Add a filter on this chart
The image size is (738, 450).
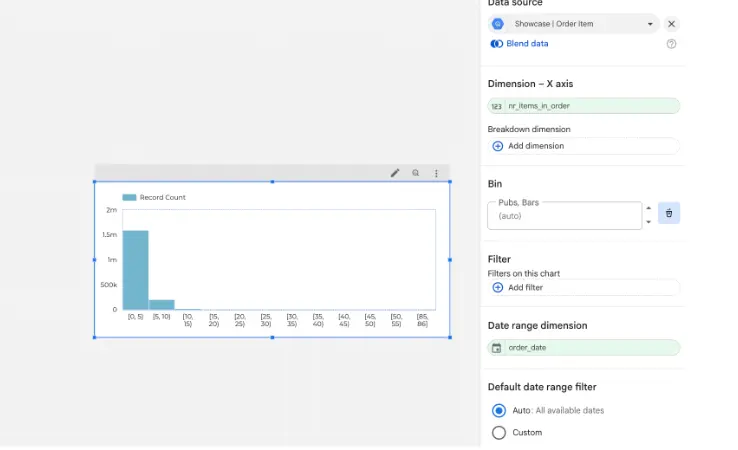(x=584, y=288)
